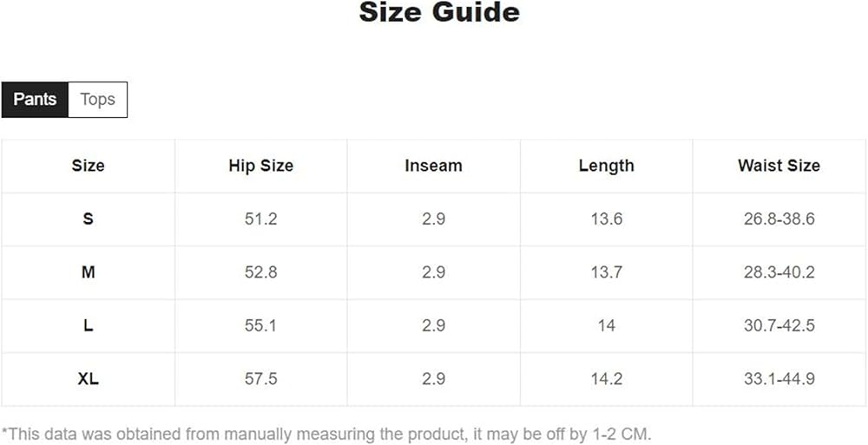Click the Size Guide heading
The height and width of the screenshot is (445, 868).
[x=439, y=13]
